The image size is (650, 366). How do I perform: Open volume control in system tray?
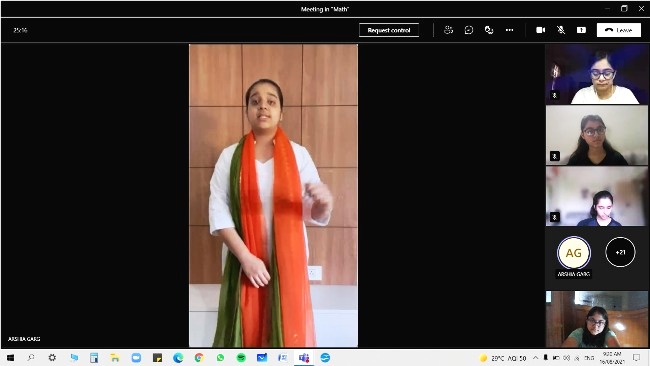(566, 358)
